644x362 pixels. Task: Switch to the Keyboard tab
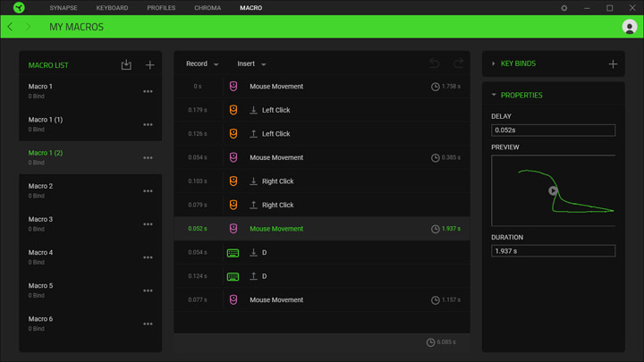(x=112, y=8)
